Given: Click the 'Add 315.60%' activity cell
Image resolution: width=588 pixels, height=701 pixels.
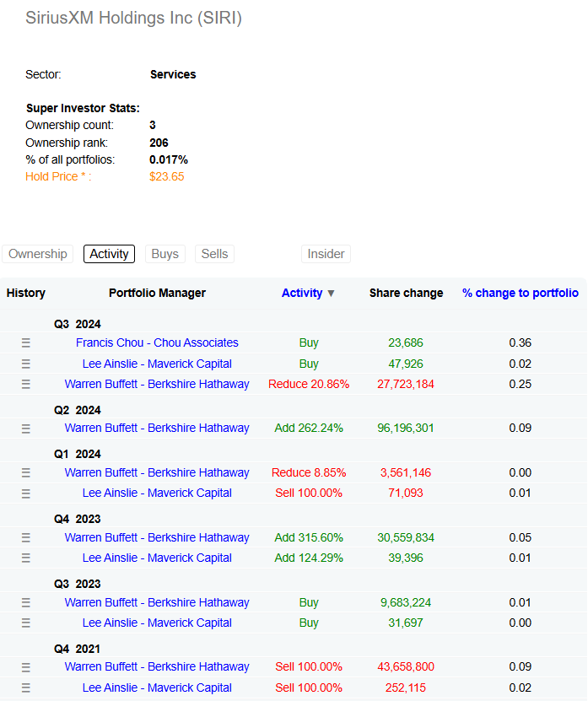Looking at the screenshot, I should coord(309,537).
